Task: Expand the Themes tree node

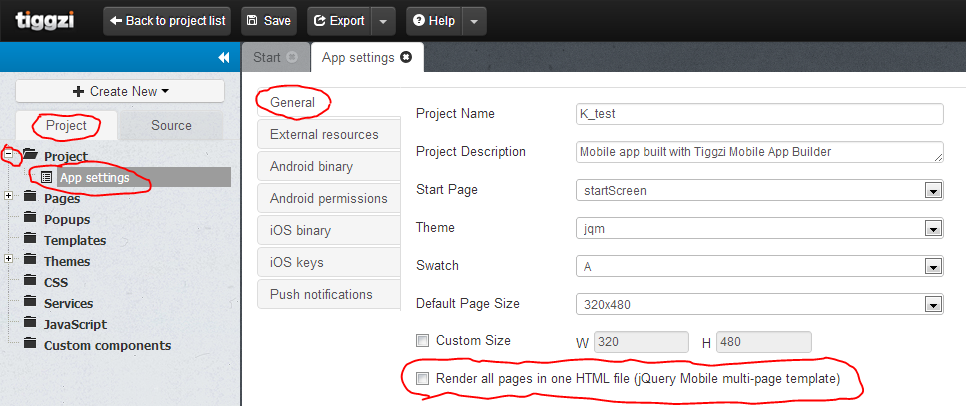Action: [x=9, y=260]
